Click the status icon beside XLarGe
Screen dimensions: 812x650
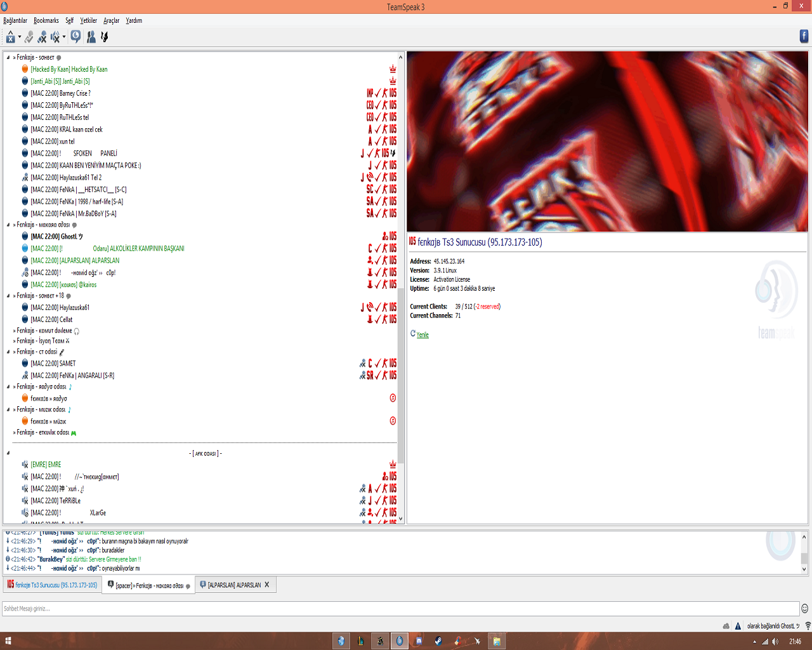click(25, 513)
